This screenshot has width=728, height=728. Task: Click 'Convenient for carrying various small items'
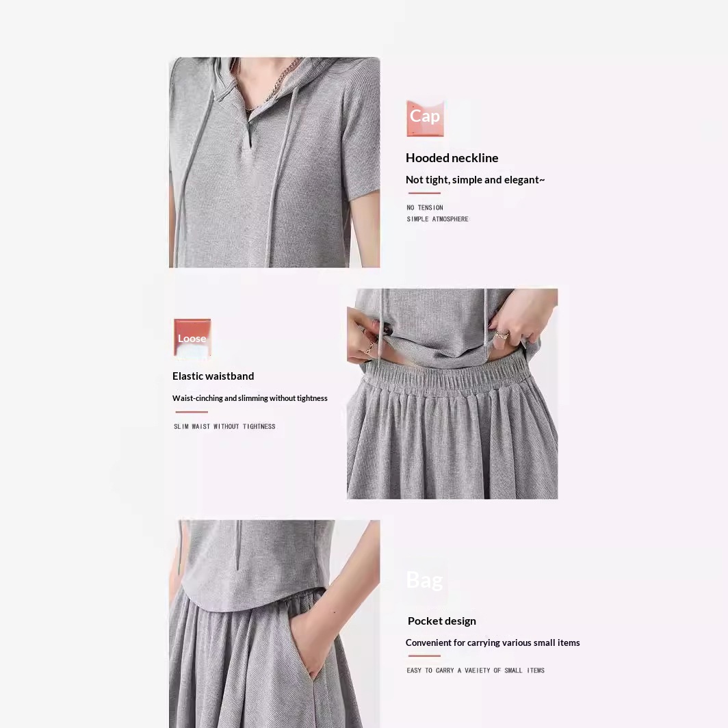[493, 642]
